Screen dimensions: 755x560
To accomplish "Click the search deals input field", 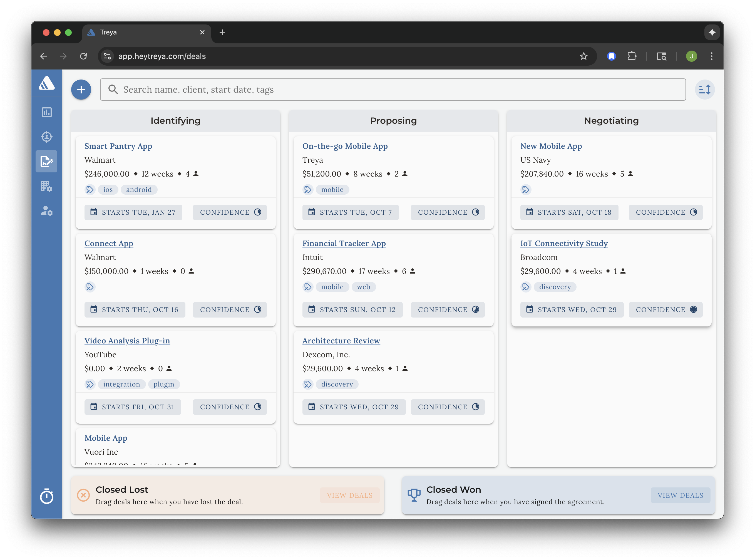I will [393, 90].
